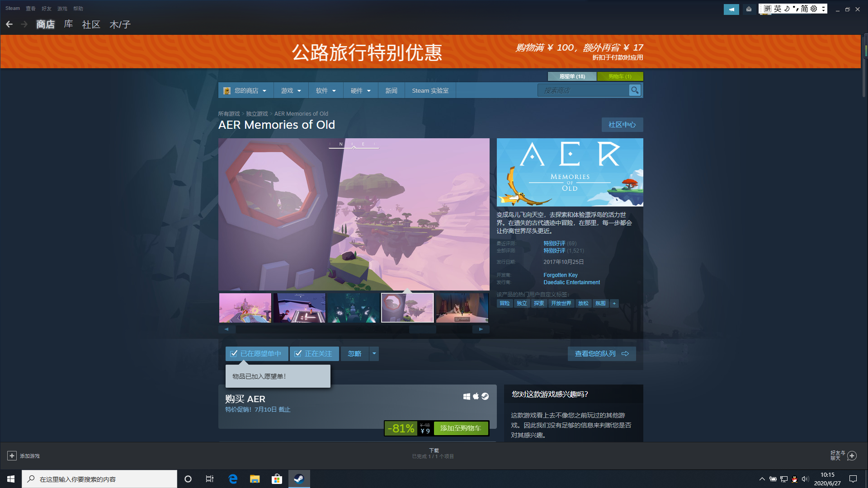Open Cortana circle icon on taskbar
Viewport: 868px width, 488px height.
pyautogui.click(x=188, y=479)
